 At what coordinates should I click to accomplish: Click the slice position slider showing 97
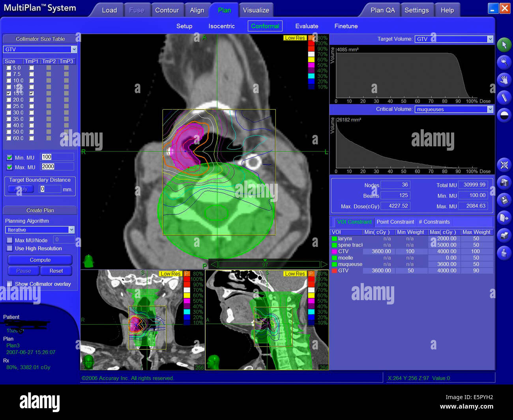269,264
